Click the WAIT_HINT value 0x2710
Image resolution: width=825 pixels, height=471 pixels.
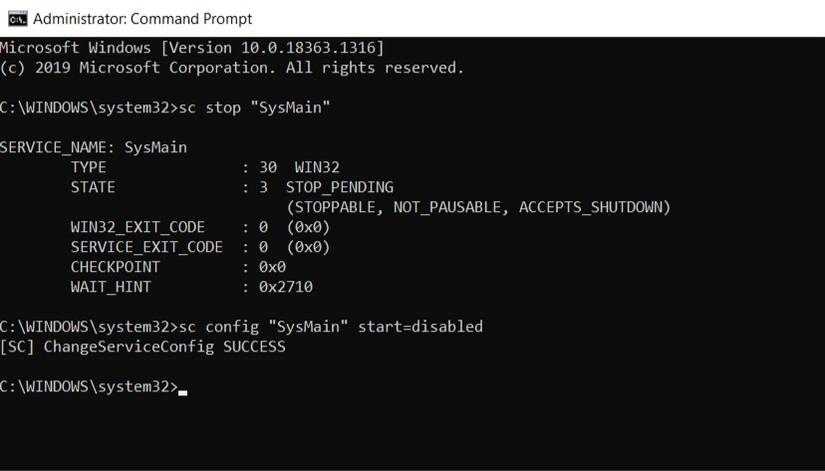(285, 287)
